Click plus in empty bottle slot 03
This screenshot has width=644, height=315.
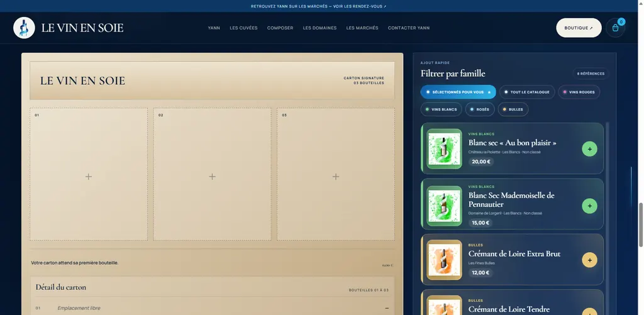(x=336, y=177)
